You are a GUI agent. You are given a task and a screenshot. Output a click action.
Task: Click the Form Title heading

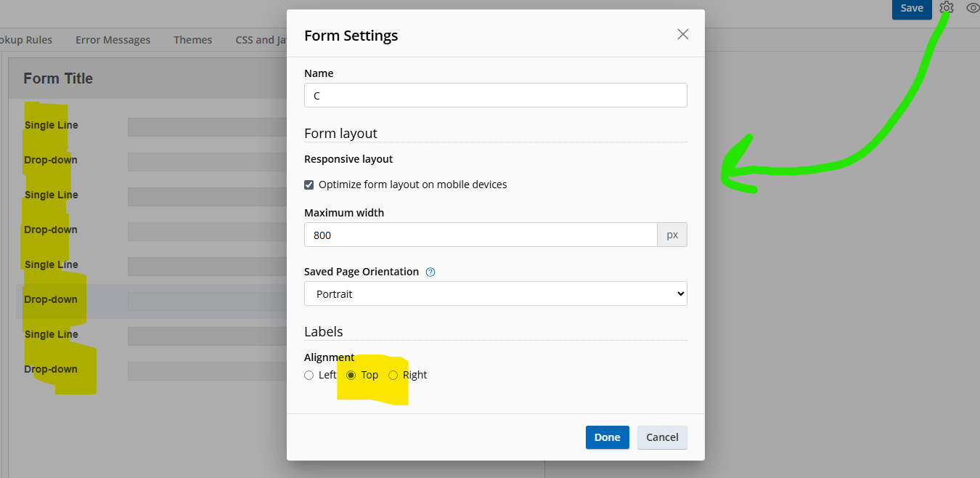(x=58, y=78)
